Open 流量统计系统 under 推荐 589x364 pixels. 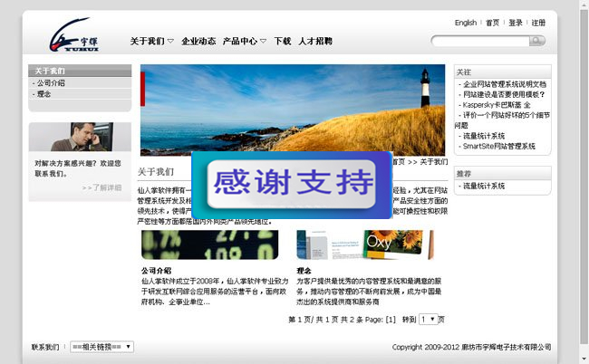[484, 186]
